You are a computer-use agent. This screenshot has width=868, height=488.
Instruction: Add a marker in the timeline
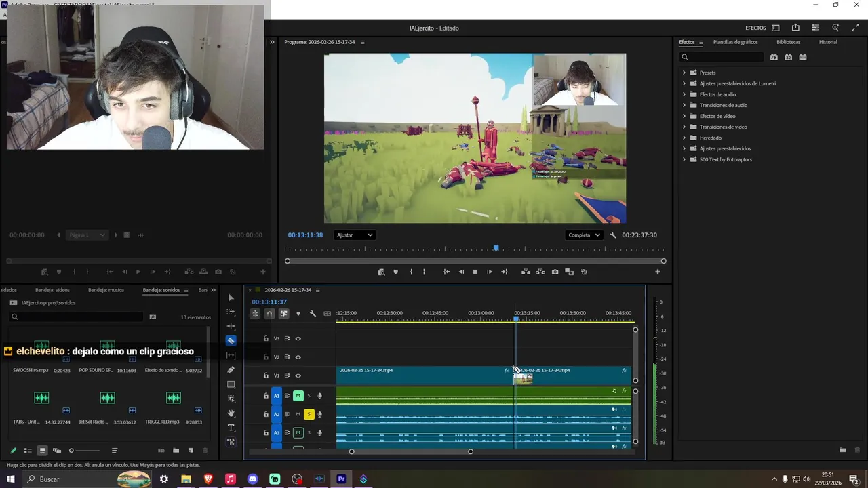[x=298, y=313]
